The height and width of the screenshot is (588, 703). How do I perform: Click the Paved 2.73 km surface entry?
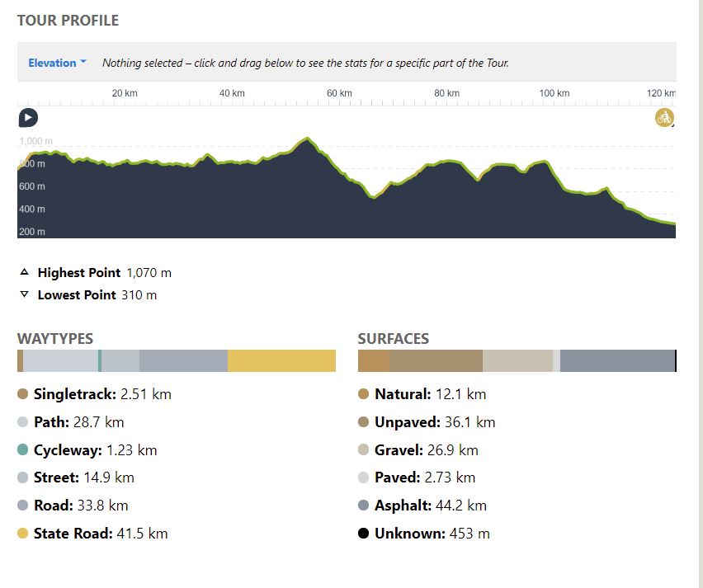(x=425, y=477)
